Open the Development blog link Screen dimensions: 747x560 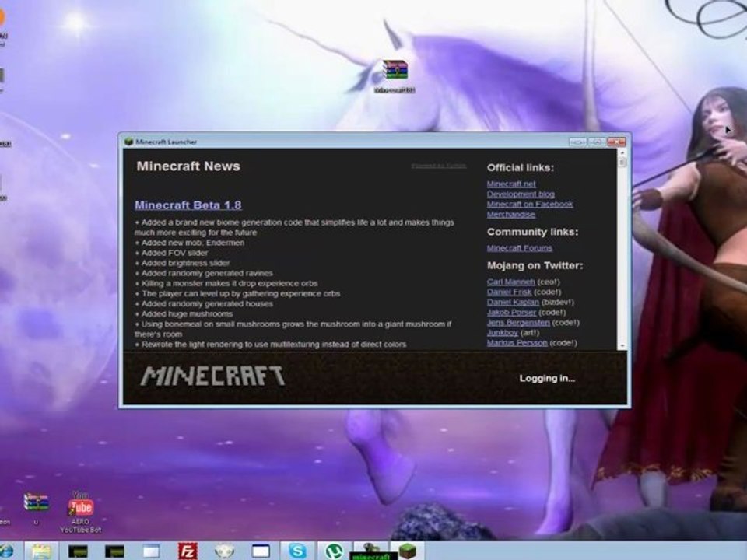click(521, 194)
